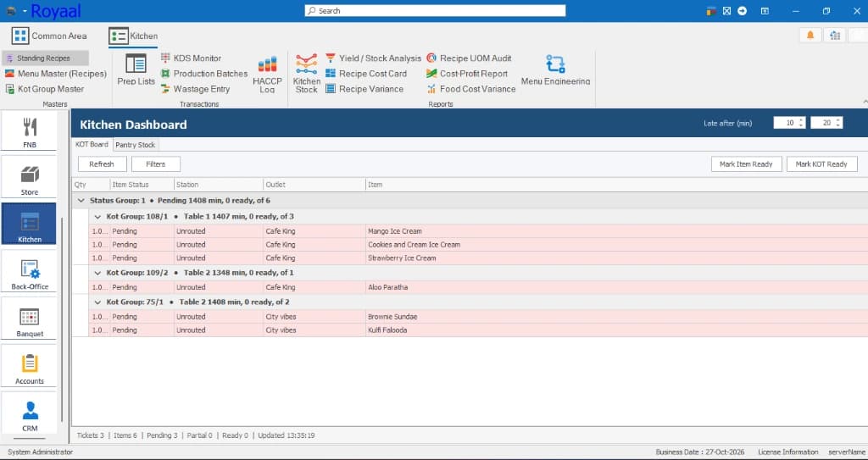Collapse Kot Group: 108/1 Table 1
The width and height of the screenshot is (868, 460).
pos(98,216)
